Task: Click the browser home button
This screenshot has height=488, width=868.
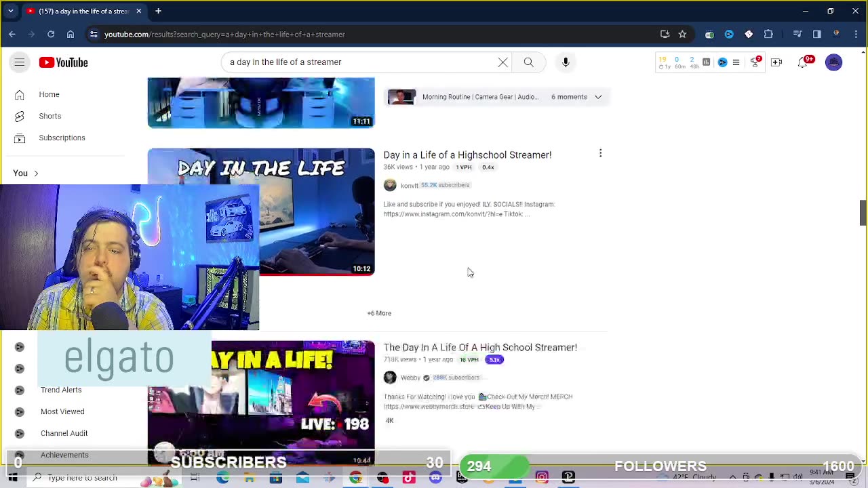Action: pyautogui.click(x=71, y=34)
